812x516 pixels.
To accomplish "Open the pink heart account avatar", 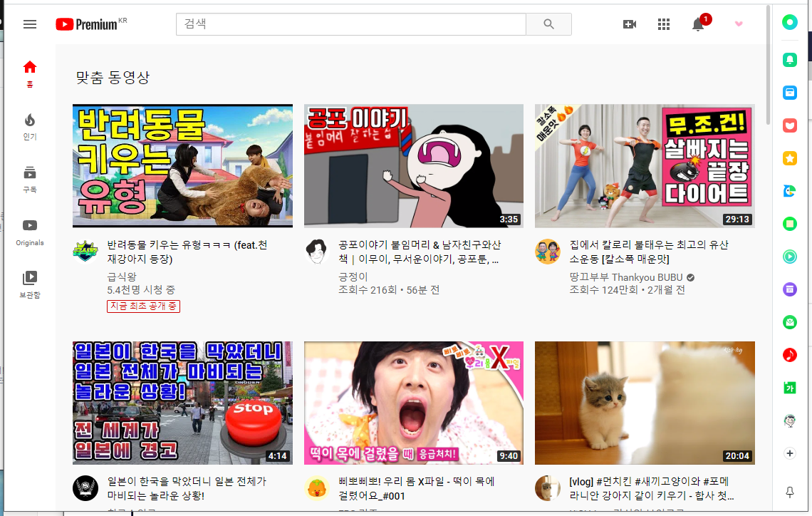I will tap(739, 24).
